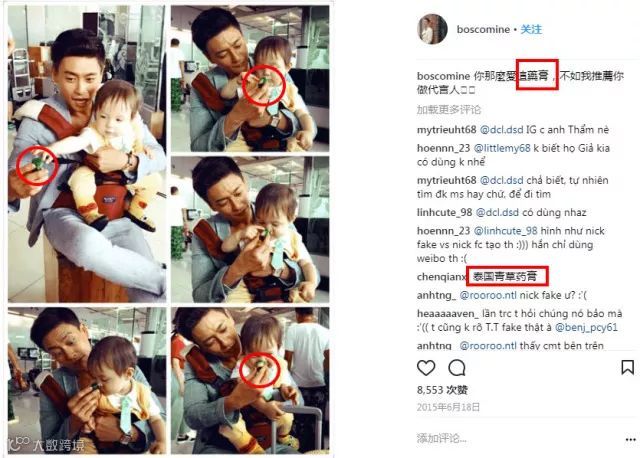The height and width of the screenshot is (458, 640).
Task: Open comments via the speech bubble icon
Action: 457,368
